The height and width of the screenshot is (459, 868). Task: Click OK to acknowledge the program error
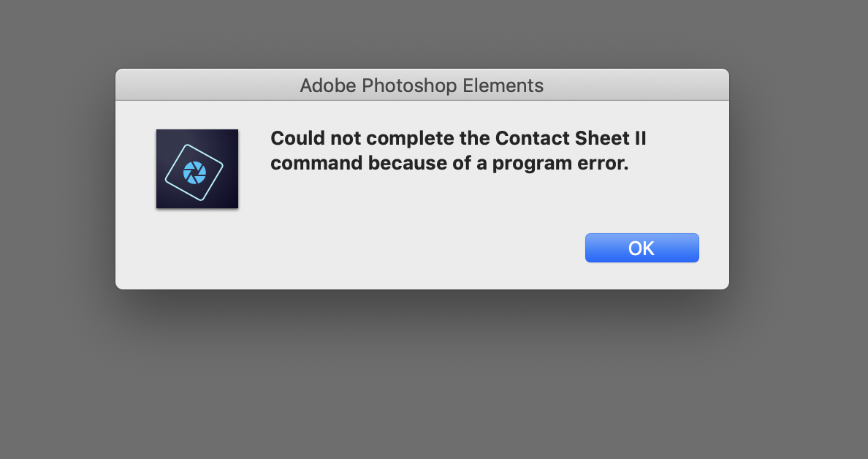coord(642,248)
